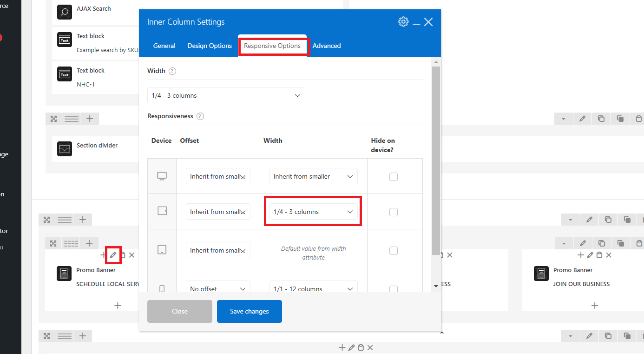Copy the Section divider row
Image resolution: width=644 pixels, height=354 pixels.
(601, 119)
